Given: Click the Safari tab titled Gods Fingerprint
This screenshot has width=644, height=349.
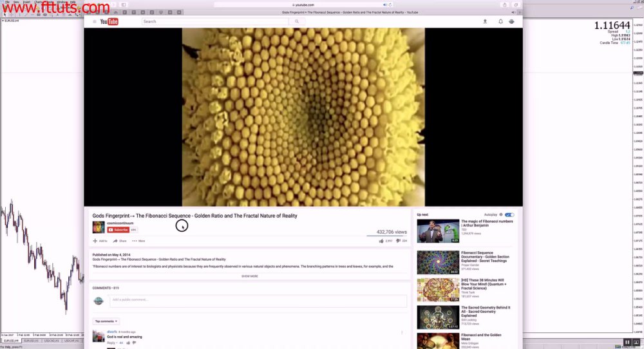Looking at the screenshot, I should coord(350,12).
